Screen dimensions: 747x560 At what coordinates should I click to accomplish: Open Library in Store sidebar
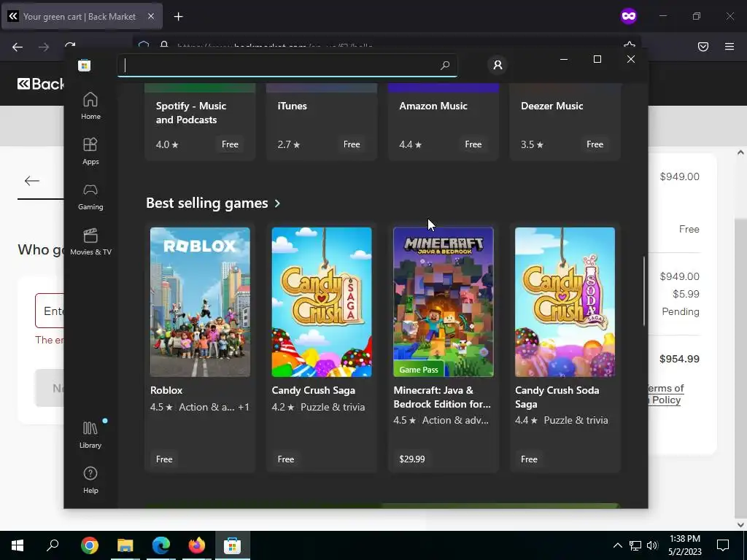pos(90,435)
